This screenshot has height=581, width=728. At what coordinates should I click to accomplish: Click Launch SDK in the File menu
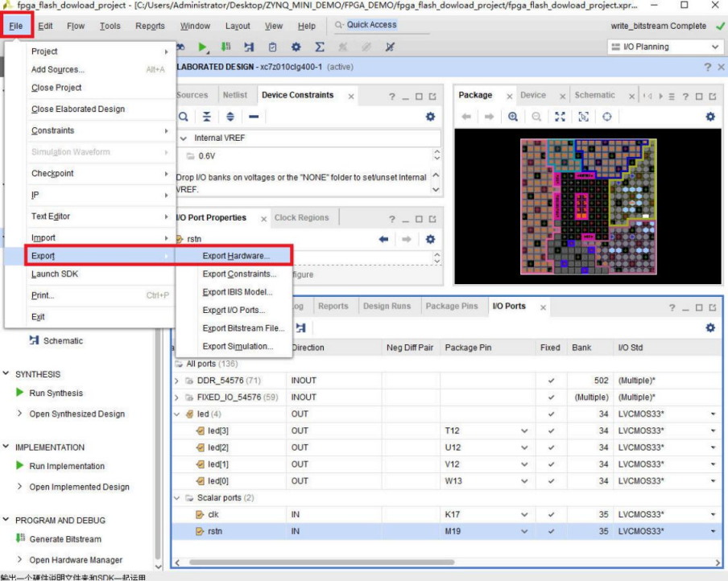pyautogui.click(x=55, y=274)
